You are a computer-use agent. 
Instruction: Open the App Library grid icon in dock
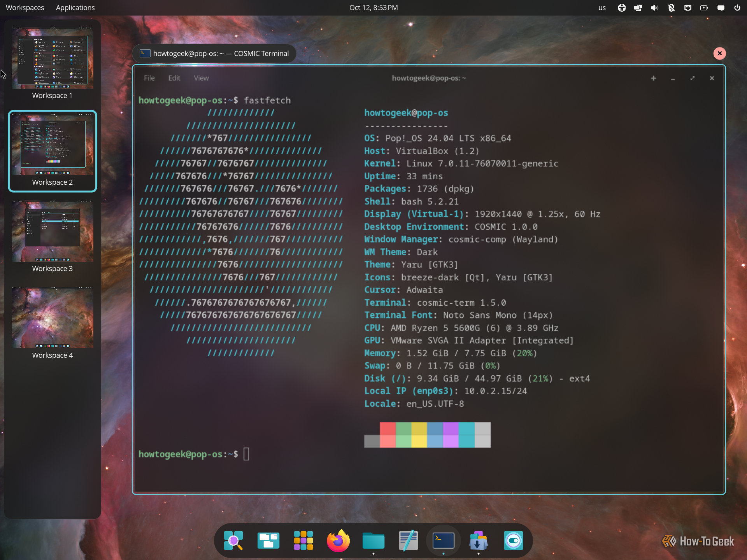pos(303,541)
